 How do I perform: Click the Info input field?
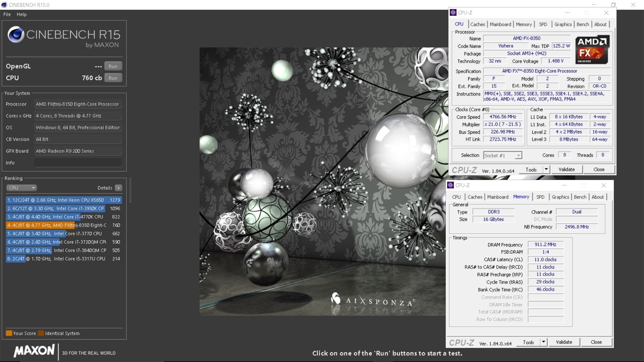point(78,163)
